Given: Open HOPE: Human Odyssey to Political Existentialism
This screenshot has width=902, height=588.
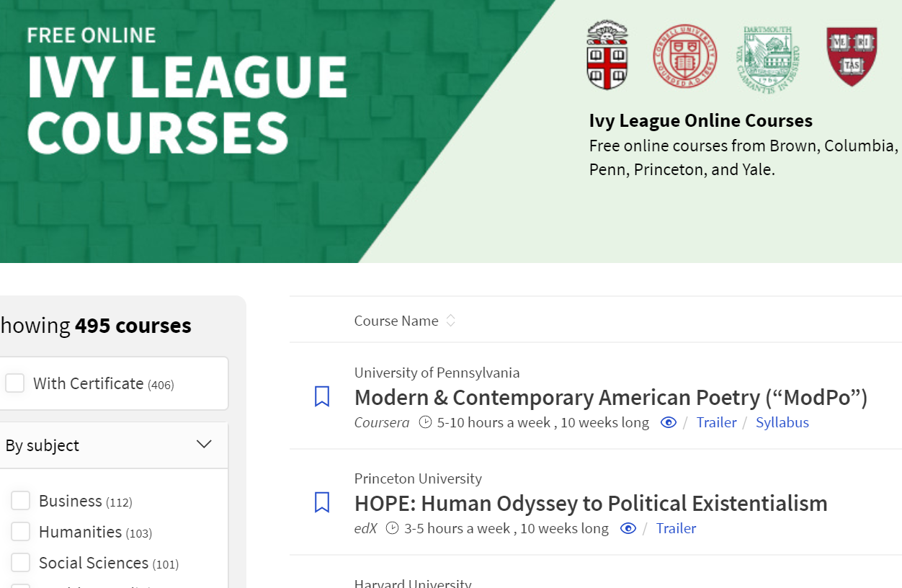Looking at the screenshot, I should 590,503.
